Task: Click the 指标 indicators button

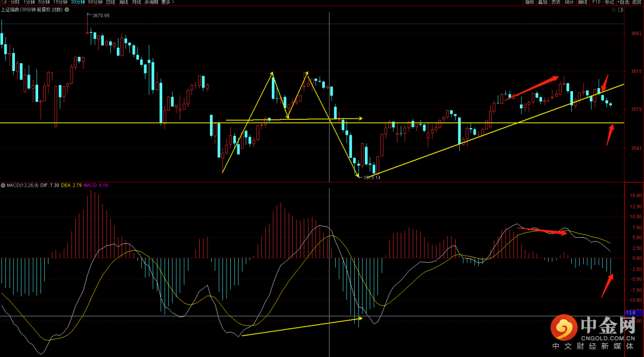Action: (530, 2)
